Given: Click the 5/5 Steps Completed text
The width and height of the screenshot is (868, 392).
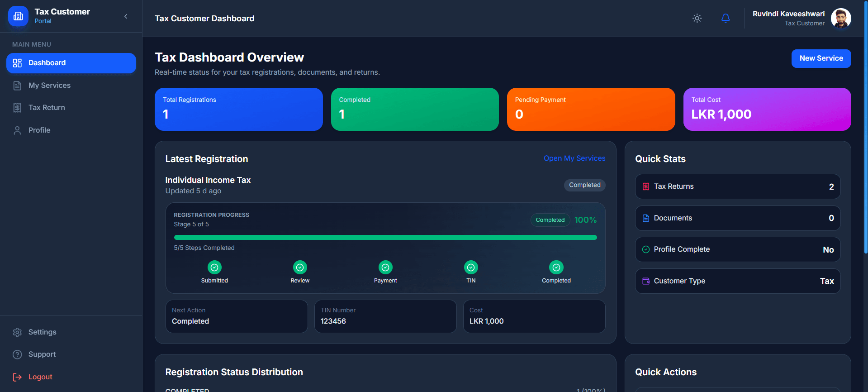Looking at the screenshot, I should click(x=204, y=248).
